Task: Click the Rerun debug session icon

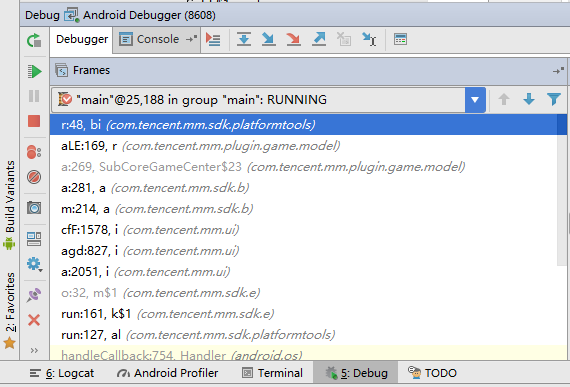Action: 34,40
